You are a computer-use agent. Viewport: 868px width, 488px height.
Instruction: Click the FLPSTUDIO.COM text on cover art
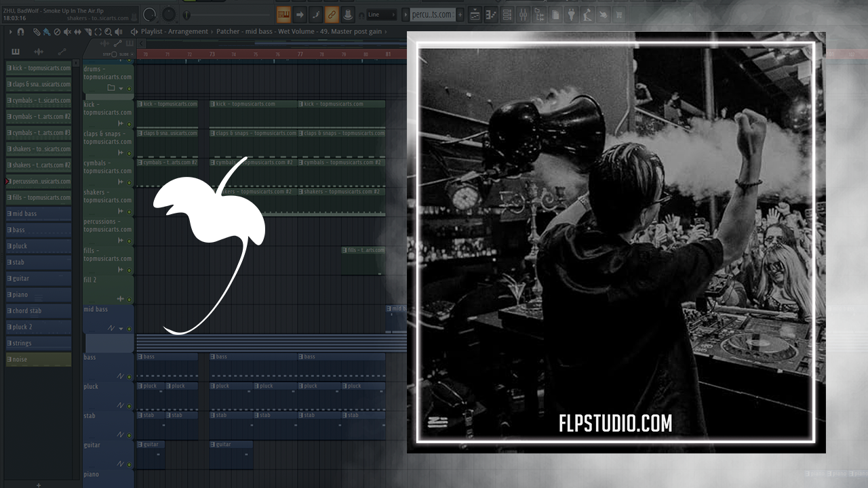[x=615, y=424]
